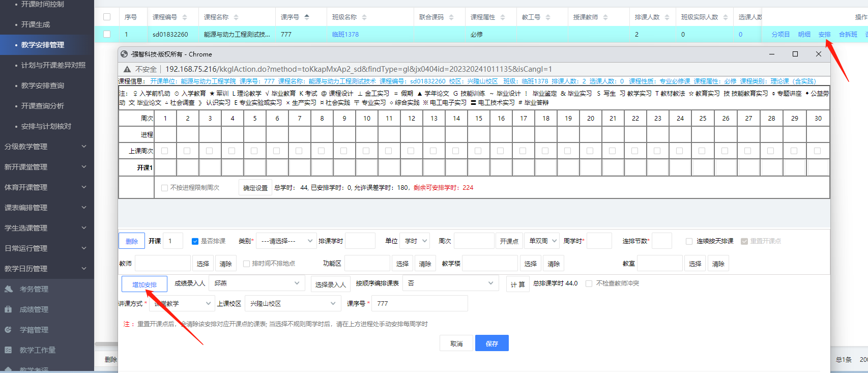Tick the 连续按天排课 checkbox
The image size is (868, 373).
(x=689, y=241)
